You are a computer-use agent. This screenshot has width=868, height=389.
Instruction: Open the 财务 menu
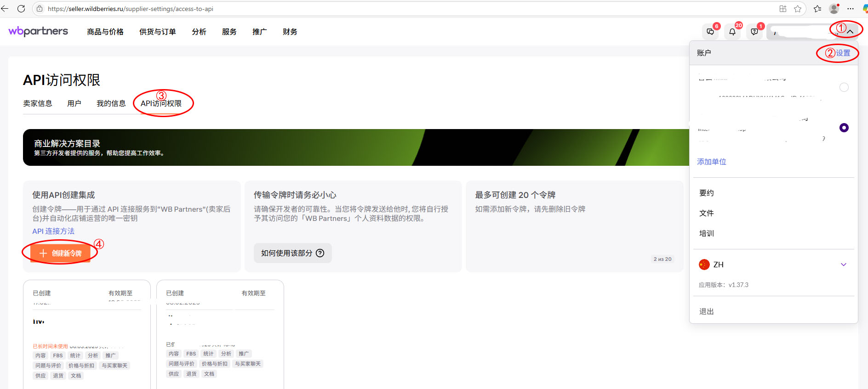click(290, 32)
